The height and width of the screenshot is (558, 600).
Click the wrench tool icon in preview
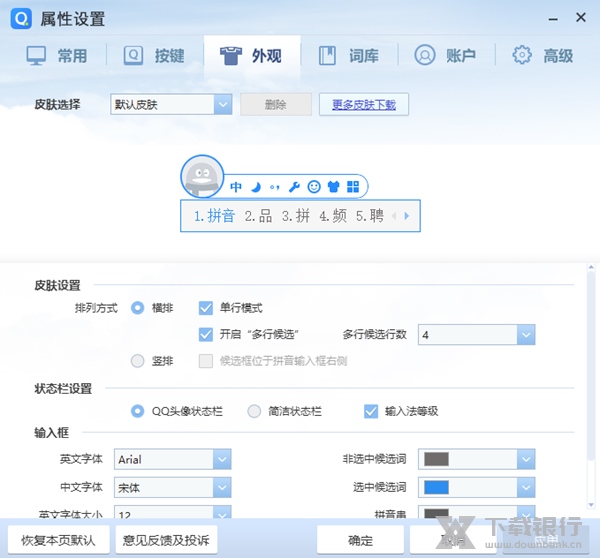point(294,187)
